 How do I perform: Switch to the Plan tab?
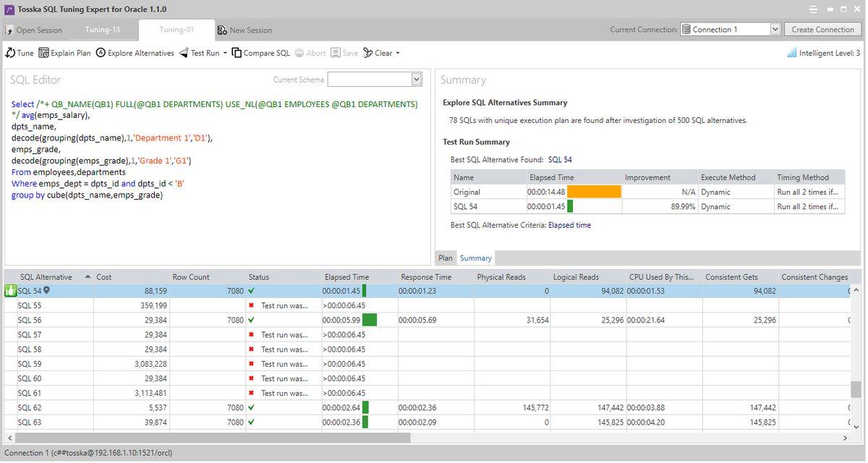click(x=446, y=258)
